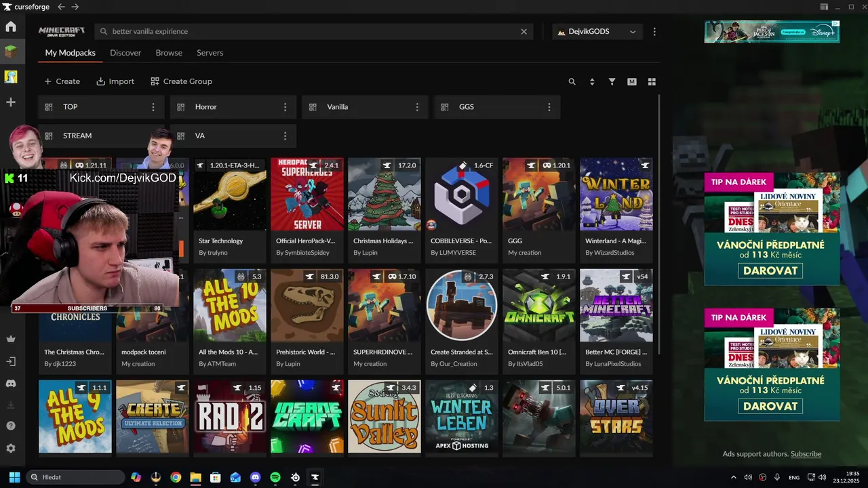Click the sign-in arrow icon in sidebar

point(11,361)
